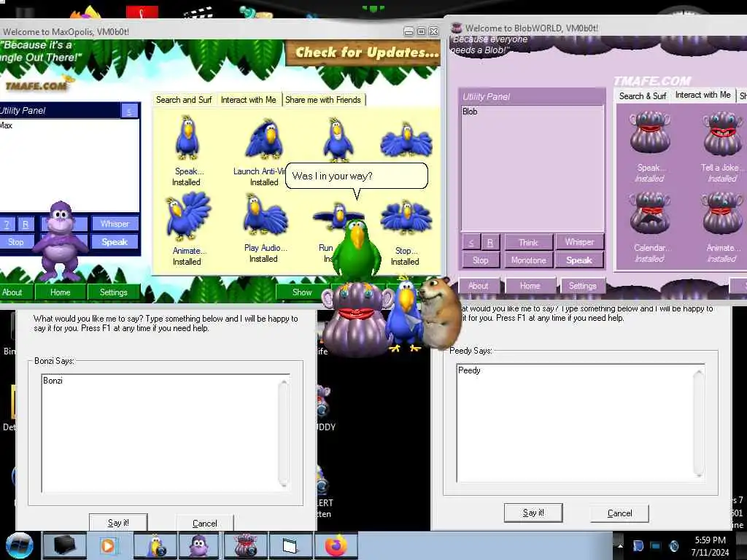747x560 pixels.
Task: Switch to BlobWORLD Interact with Me tab
Action: pyautogui.click(x=703, y=96)
